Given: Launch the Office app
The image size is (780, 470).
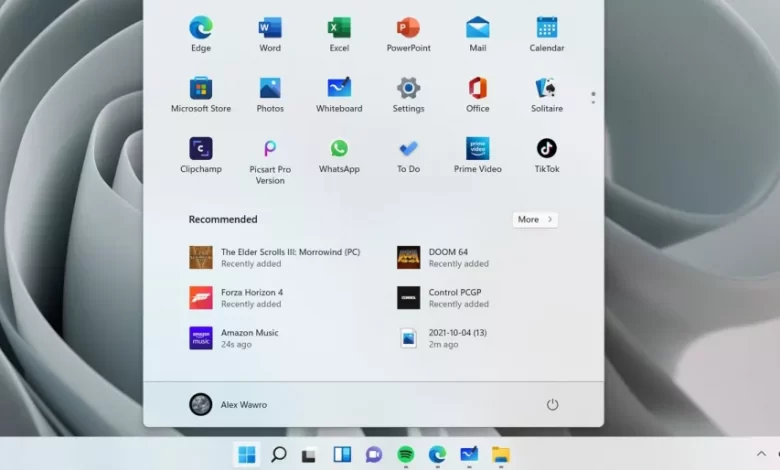Looking at the screenshot, I should 478,95.
